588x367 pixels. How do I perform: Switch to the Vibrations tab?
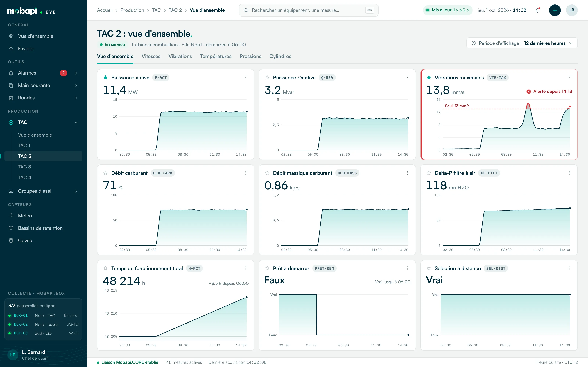pyautogui.click(x=180, y=56)
